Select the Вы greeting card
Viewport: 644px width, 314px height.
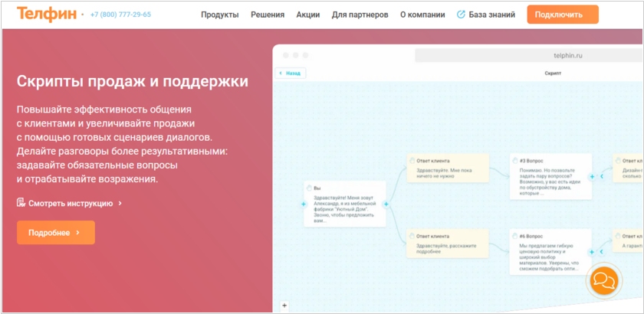point(345,204)
